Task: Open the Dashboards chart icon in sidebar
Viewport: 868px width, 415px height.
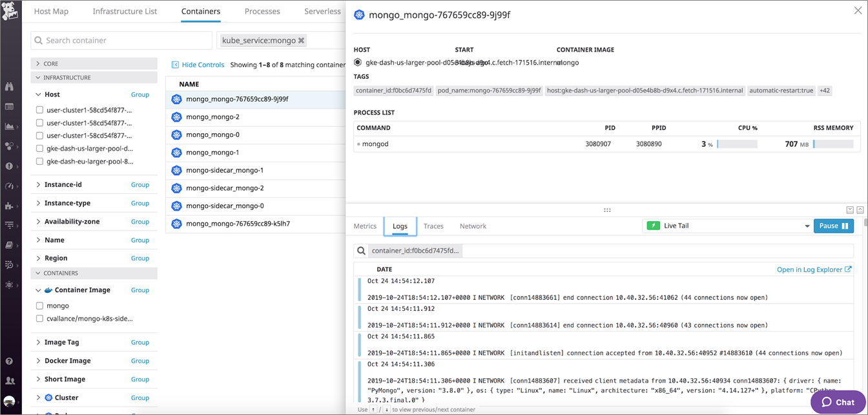Action: pyautogui.click(x=10, y=127)
